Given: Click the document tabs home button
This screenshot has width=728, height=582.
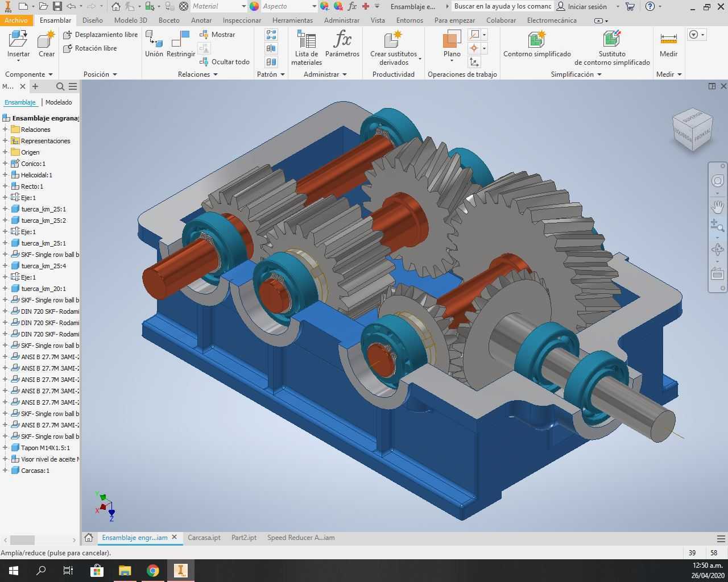Looking at the screenshot, I should [x=89, y=537].
